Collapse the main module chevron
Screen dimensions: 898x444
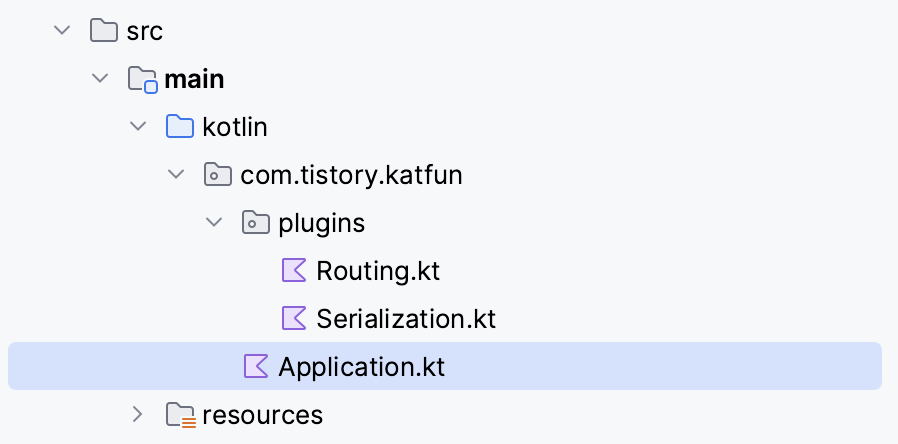100,77
